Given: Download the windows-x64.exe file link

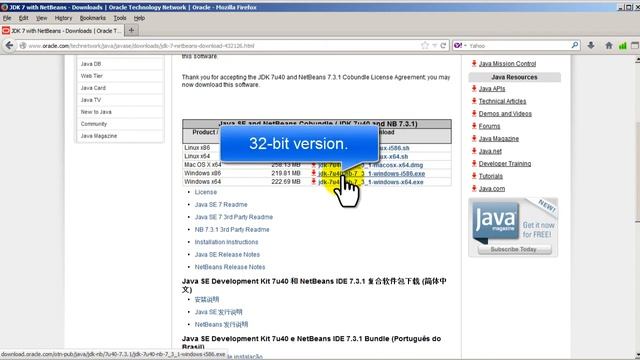Looking at the screenshot, I should pos(371,182).
